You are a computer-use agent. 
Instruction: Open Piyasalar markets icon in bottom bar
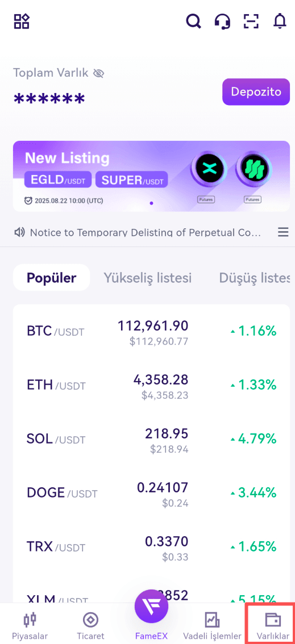[x=30, y=620]
